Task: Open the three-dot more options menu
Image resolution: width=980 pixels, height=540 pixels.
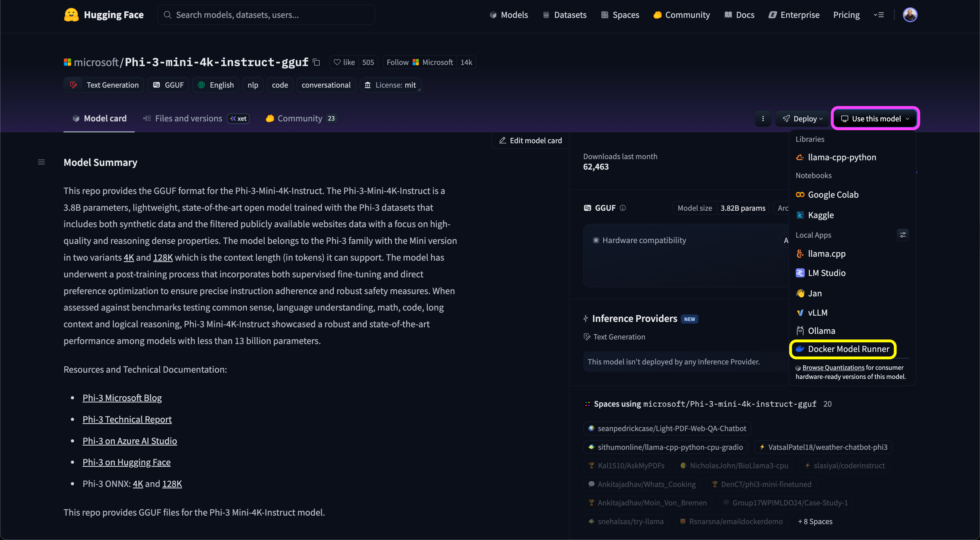Action: click(x=763, y=119)
